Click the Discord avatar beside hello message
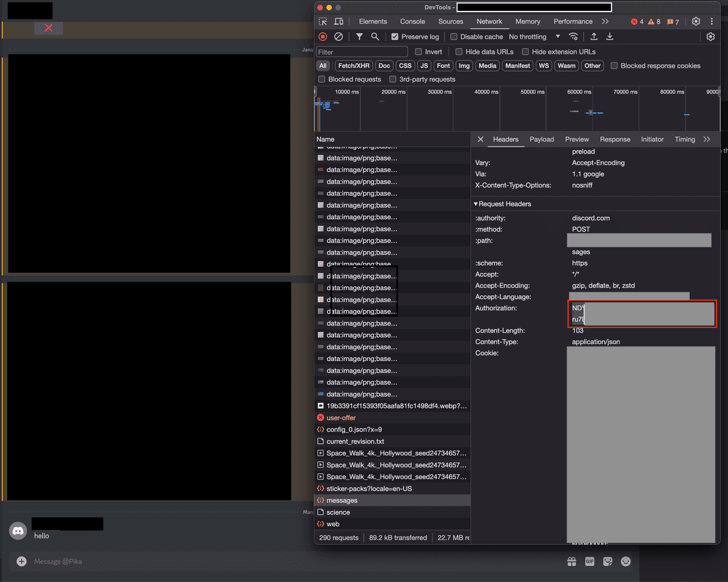Image resolution: width=728 pixels, height=582 pixels. 18,530
